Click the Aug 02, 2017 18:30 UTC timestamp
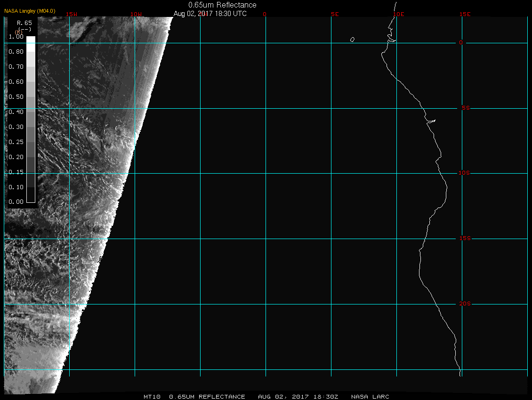 pyautogui.click(x=210, y=14)
